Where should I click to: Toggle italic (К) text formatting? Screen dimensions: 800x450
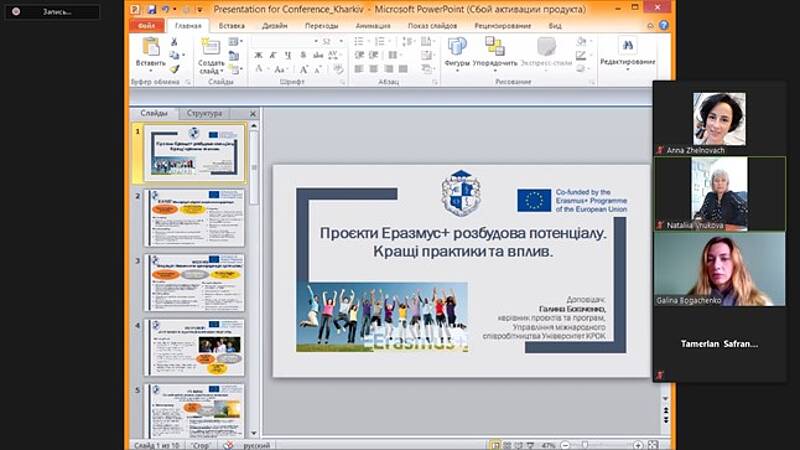pos(272,55)
